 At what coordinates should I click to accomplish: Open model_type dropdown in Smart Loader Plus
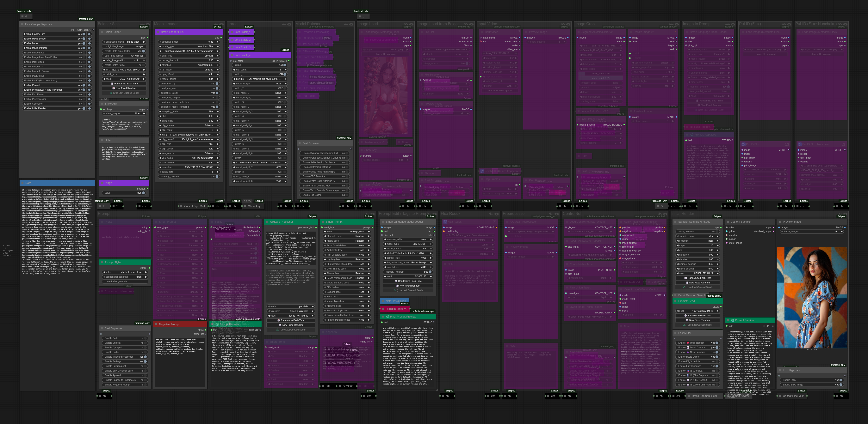coord(189,46)
